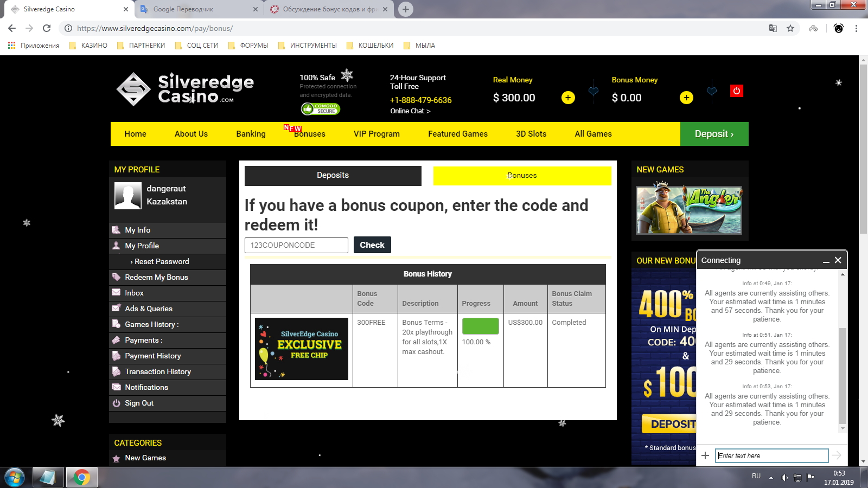
Task: Switch to Google Переводчик browser tab
Action: (x=199, y=9)
